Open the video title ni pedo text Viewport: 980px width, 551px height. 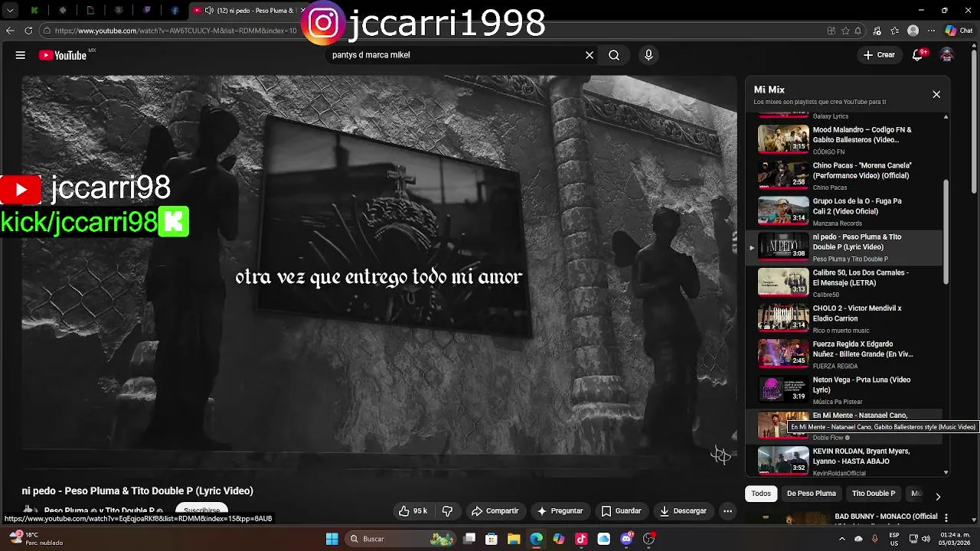pyautogui.click(x=138, y=491)
